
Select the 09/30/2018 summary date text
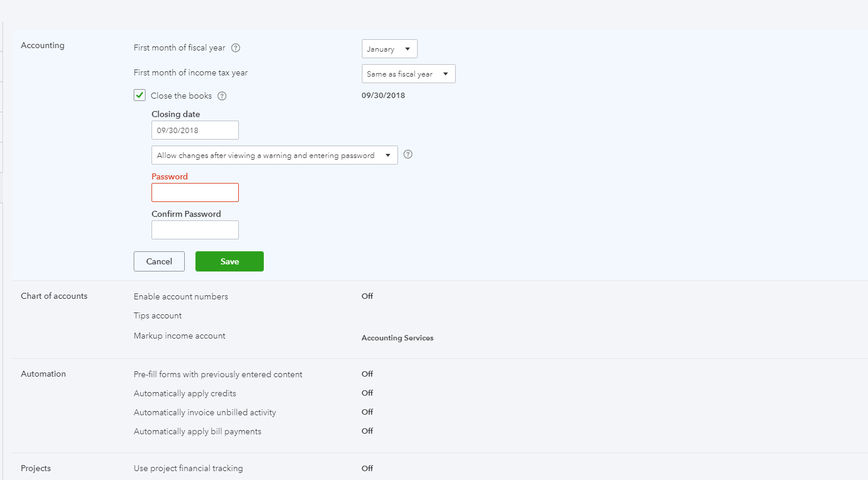pyautogui.click(x=383, y=95)
